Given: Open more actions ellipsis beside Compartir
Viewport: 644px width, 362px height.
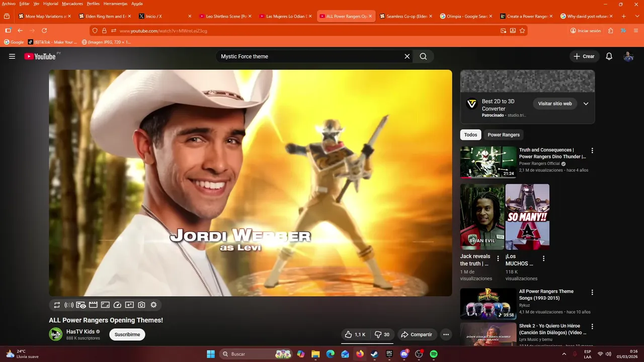Looking at the screenshot, I should (446, 334).
